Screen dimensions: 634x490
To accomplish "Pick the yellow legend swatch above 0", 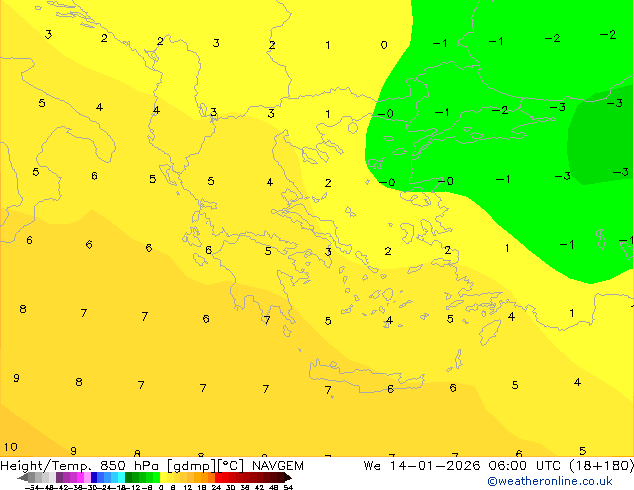I will click(163, 477).
